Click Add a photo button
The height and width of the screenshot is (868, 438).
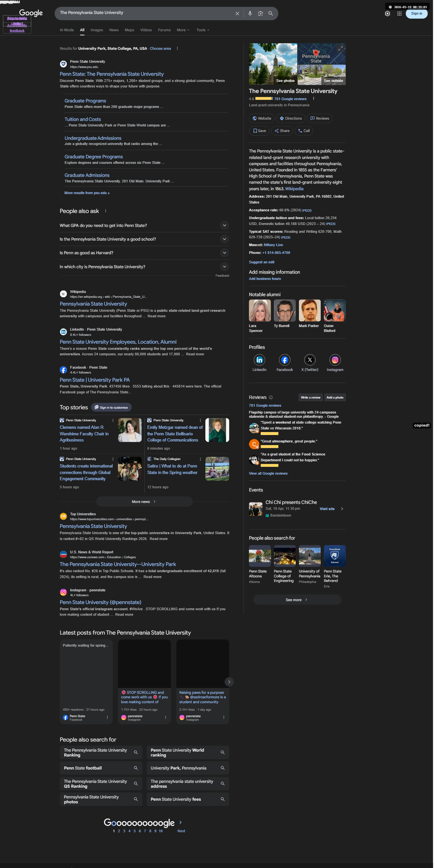[x=335, y=398]
